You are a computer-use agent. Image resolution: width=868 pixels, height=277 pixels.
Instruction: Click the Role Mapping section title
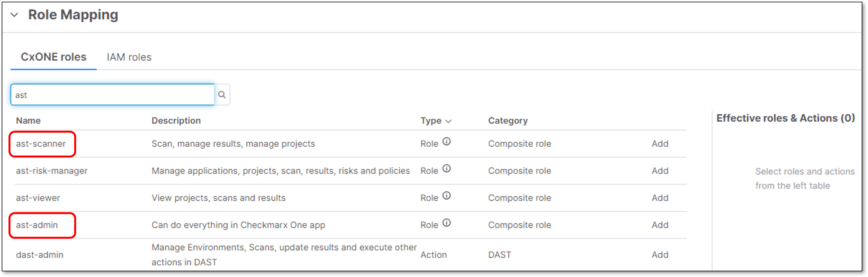click(73, 15)
